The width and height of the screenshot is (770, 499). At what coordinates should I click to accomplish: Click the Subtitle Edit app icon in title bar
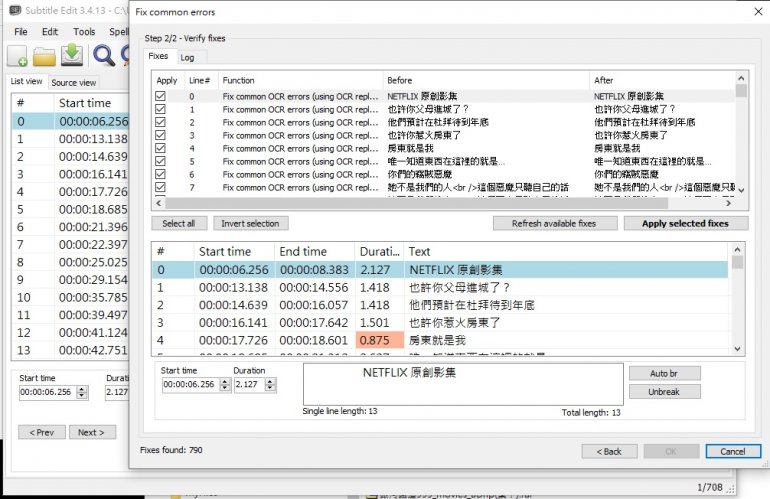coord(15,10)
